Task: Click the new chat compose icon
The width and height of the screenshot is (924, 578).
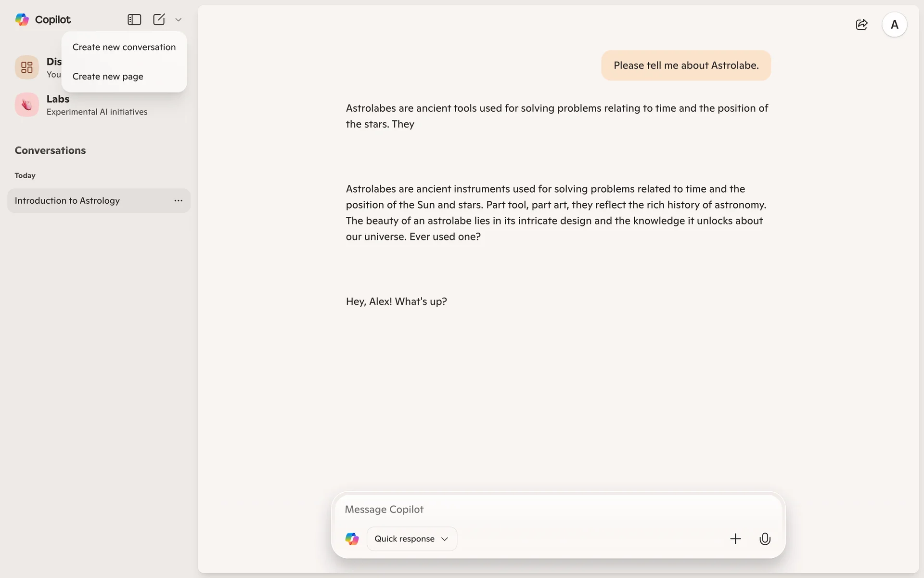Action: point(159,19)
